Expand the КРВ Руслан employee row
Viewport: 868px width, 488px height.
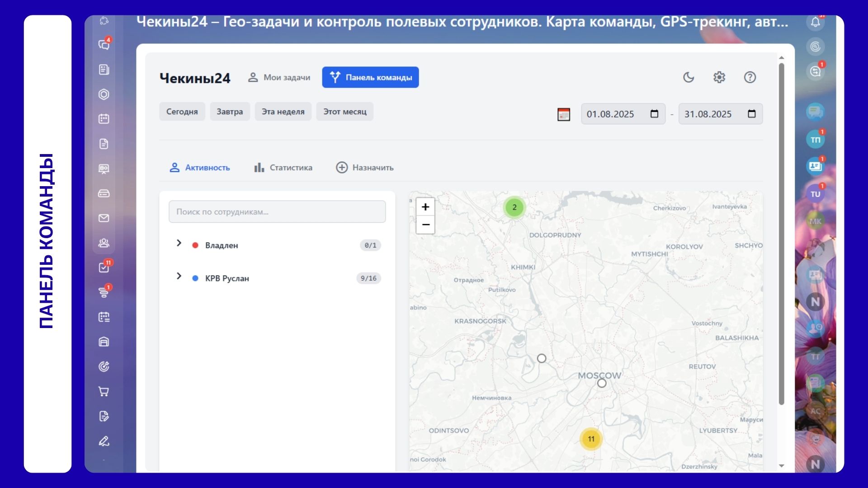click(179, 276)
